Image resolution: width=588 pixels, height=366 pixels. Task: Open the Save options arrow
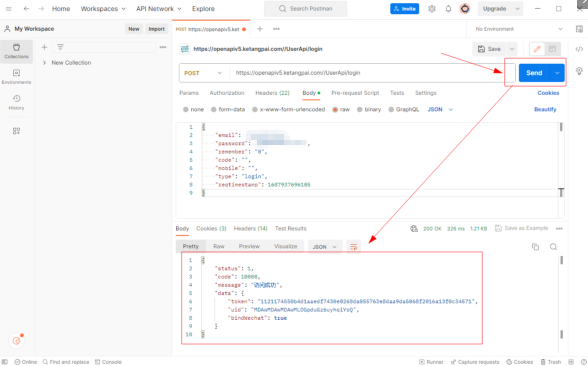pos(512,49)
